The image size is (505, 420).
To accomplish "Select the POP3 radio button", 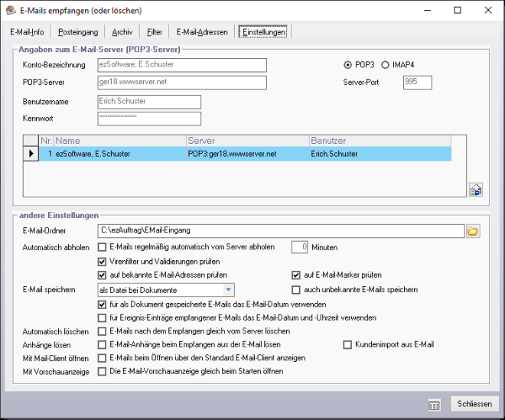I will [348, 64].
